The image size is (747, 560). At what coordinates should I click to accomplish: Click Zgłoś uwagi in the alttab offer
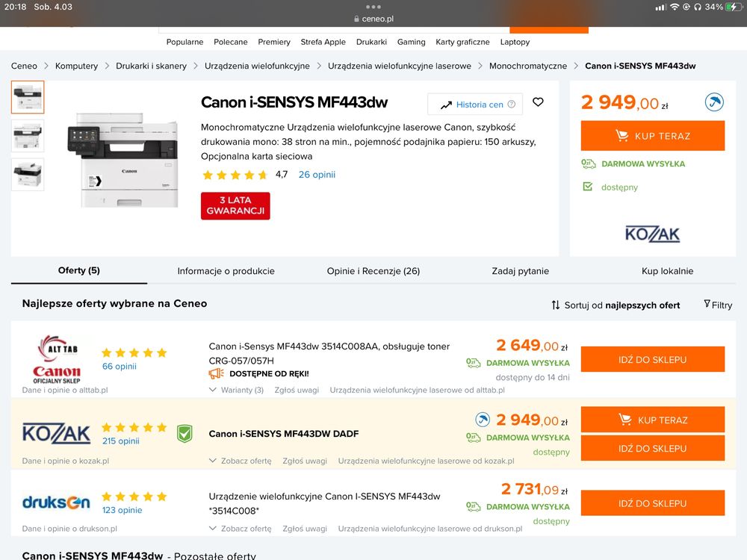pyautogui.click(x=297, y=390)
